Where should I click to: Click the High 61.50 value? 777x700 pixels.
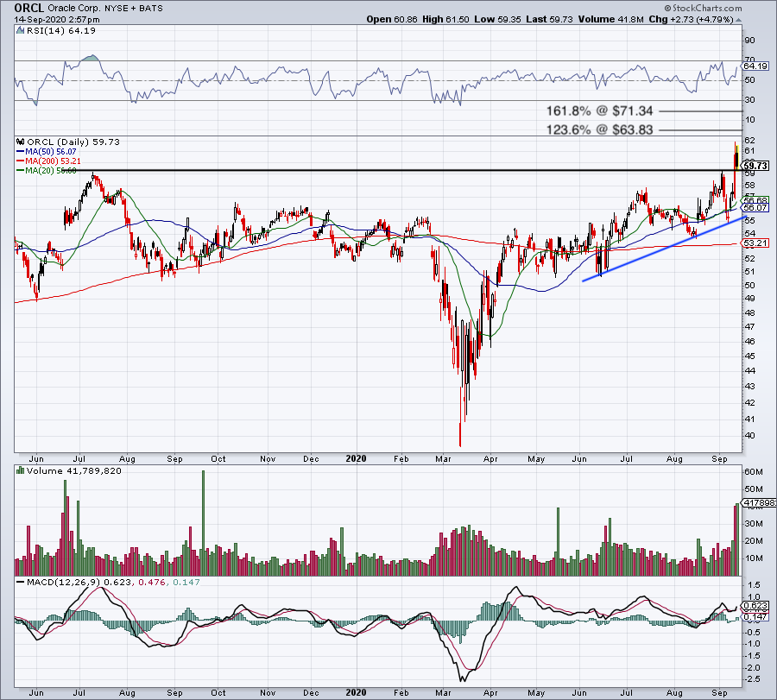[x=445, y=19]
